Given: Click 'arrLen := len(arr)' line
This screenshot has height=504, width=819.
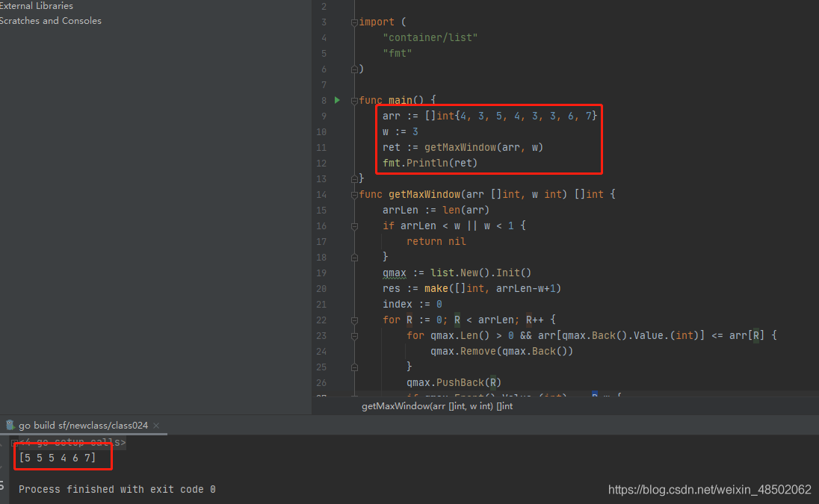Looking at the screenshot, I should tap(436, 210).
